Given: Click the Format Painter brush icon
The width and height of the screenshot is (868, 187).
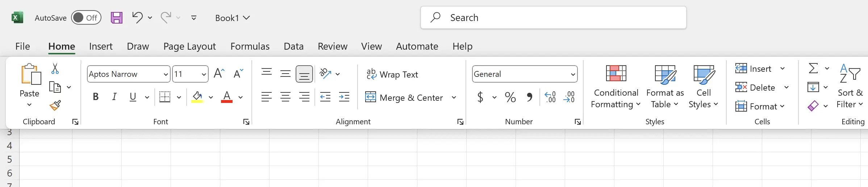Looking at the screenshot, I should (55, 105).
